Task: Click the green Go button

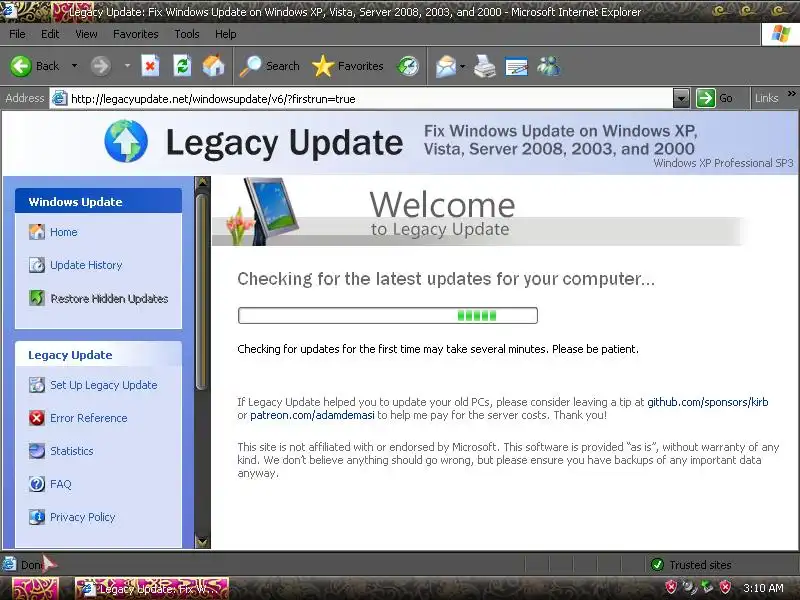Action: [714, 98]
